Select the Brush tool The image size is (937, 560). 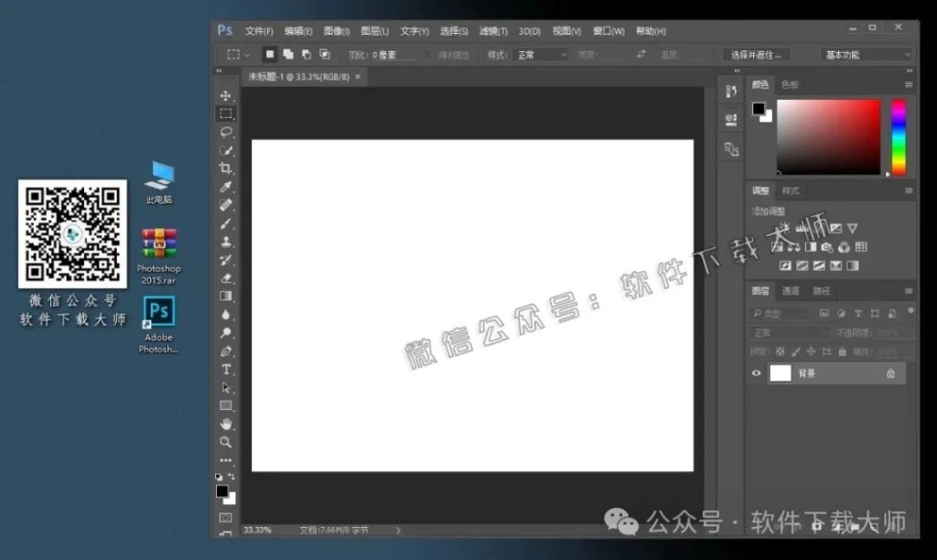point(226,224)
